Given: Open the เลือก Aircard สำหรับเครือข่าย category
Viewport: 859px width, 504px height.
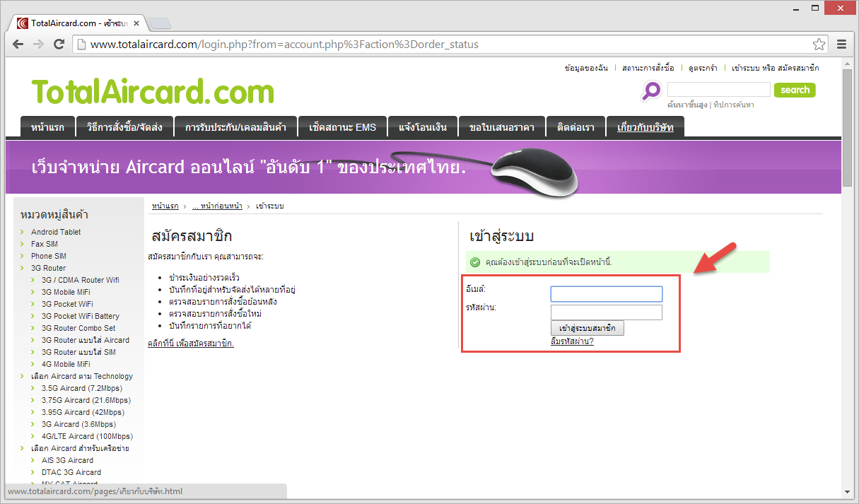Looking at the screenshot, I should [x=80, y=448].
